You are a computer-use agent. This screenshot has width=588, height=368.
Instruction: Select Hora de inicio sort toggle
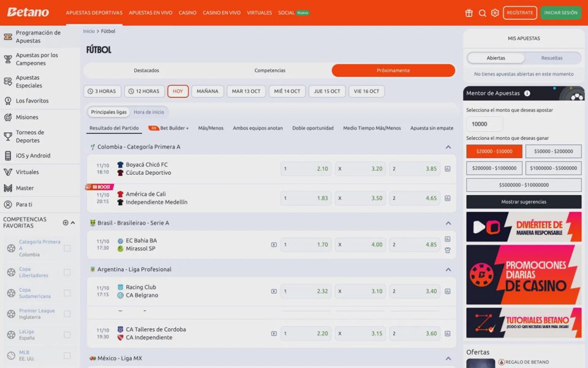tap(149, 112)
